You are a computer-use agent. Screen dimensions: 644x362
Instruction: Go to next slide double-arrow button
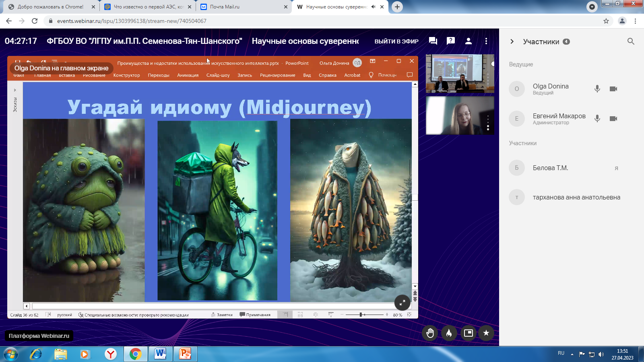415,299
